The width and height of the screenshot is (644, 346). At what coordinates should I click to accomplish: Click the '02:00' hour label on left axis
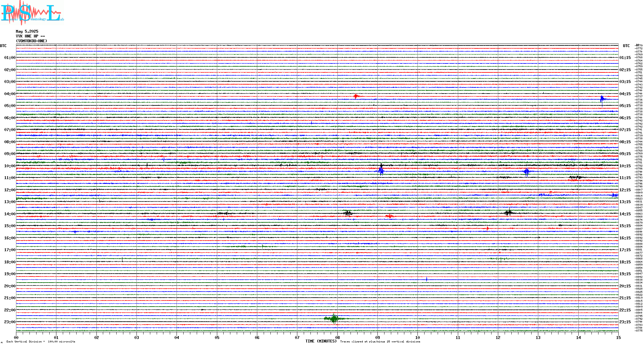point(10,70)
